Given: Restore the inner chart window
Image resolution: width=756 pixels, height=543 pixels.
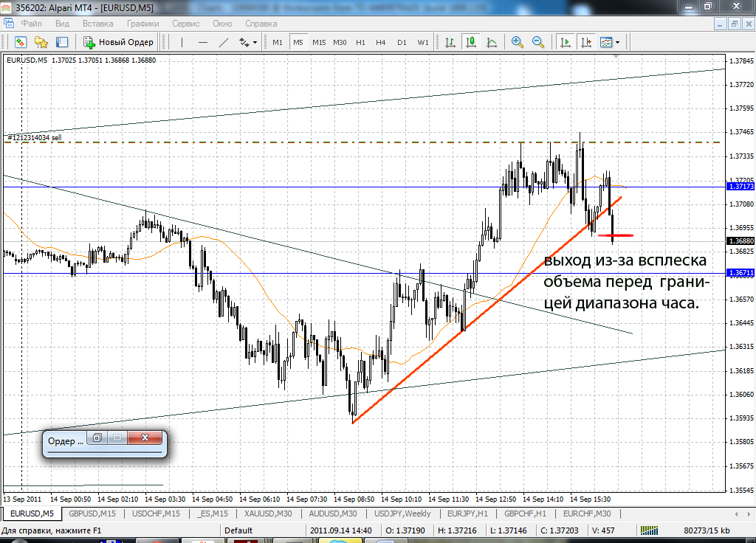Looking at the screenshot, I should (735, 24).
